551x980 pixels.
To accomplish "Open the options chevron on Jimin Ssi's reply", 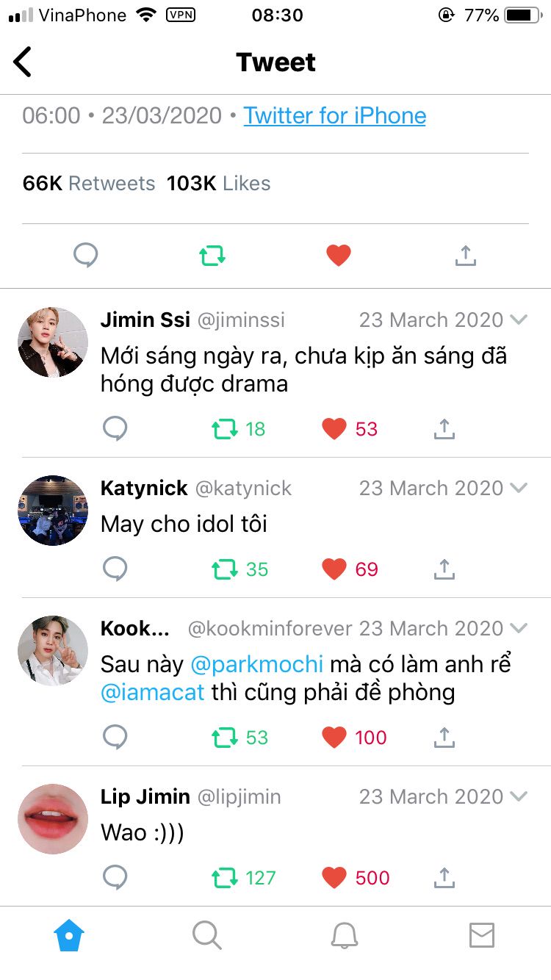I will [x=519, y=320].
